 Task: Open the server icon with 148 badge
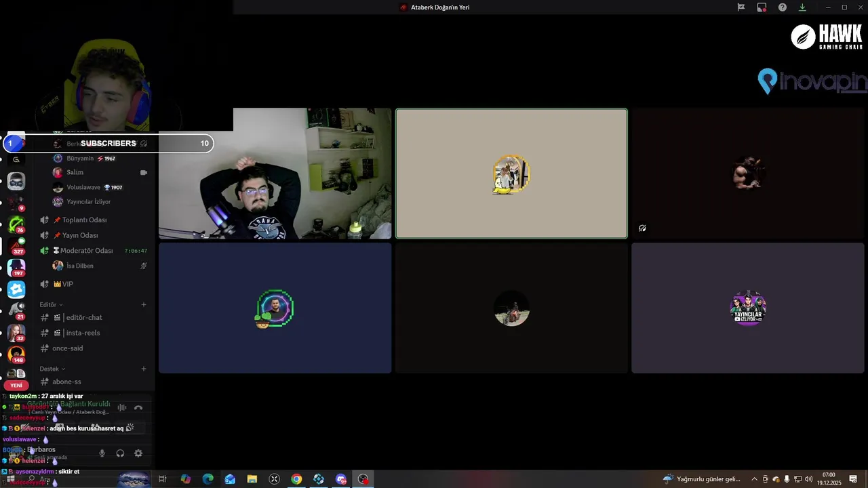pos(16,354)
